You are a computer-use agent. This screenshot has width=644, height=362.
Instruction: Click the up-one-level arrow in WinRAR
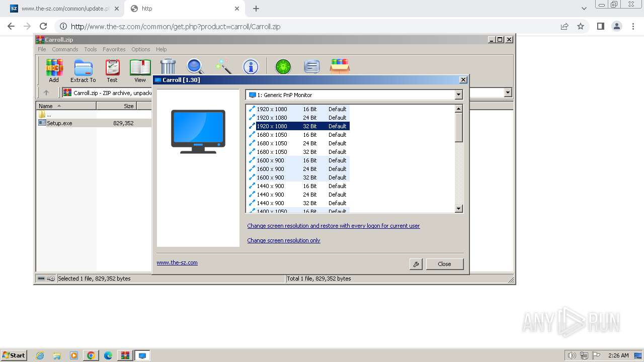click(46, 93)
